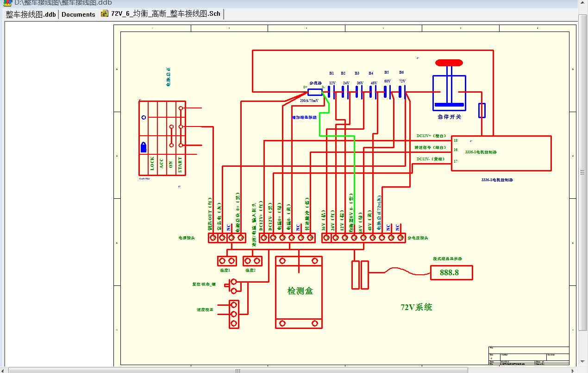Select the 3336-S motor controller block
This screenshot has width=588, height=373.
[501, 153]
